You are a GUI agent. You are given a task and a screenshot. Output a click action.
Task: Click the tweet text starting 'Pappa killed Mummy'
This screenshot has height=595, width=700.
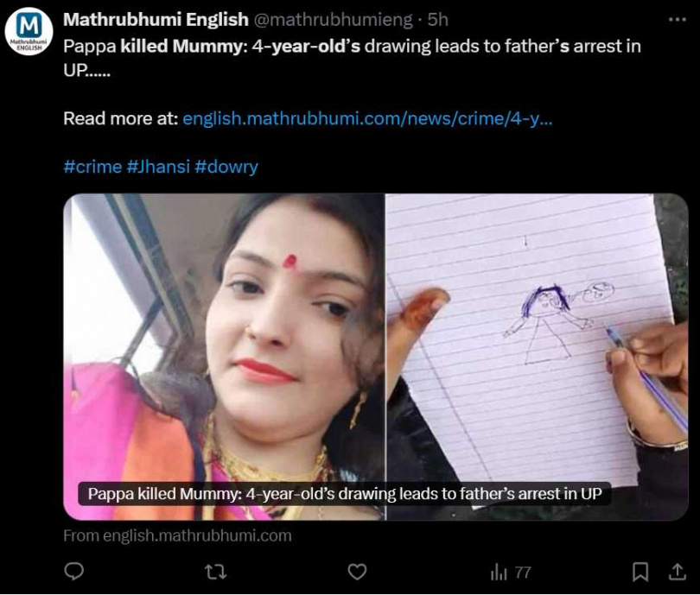point(352,58)
